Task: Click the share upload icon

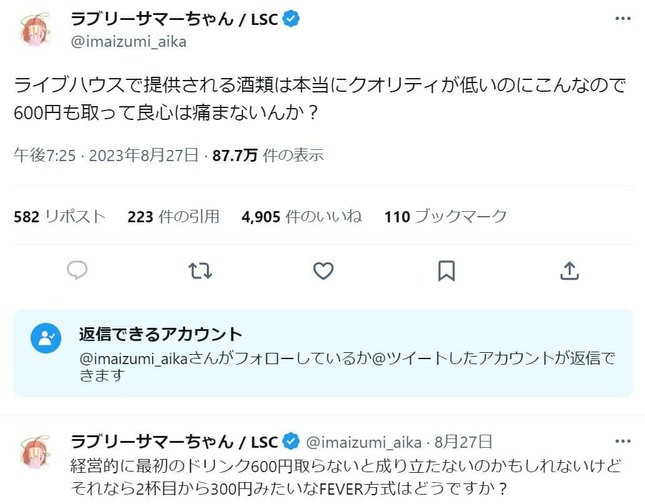Action: [x=570, y=270]
